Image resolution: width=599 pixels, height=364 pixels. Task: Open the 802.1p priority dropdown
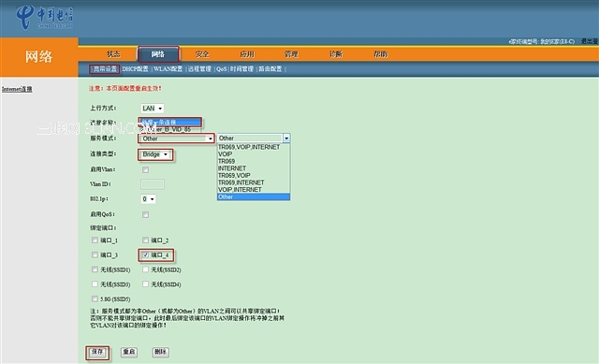click(148, 199)
